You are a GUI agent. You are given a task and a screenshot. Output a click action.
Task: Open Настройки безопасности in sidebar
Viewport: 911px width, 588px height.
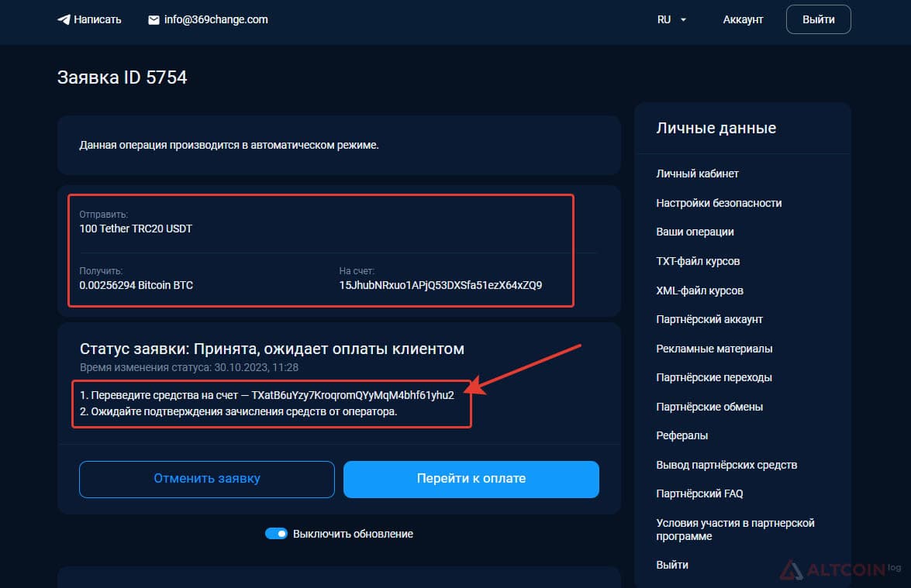click(719, 203)
